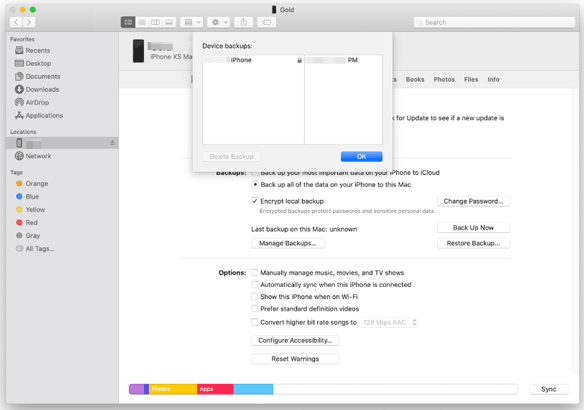Click the lock icon on iPhone backup
584x410 pixels.
coord(299,60)
